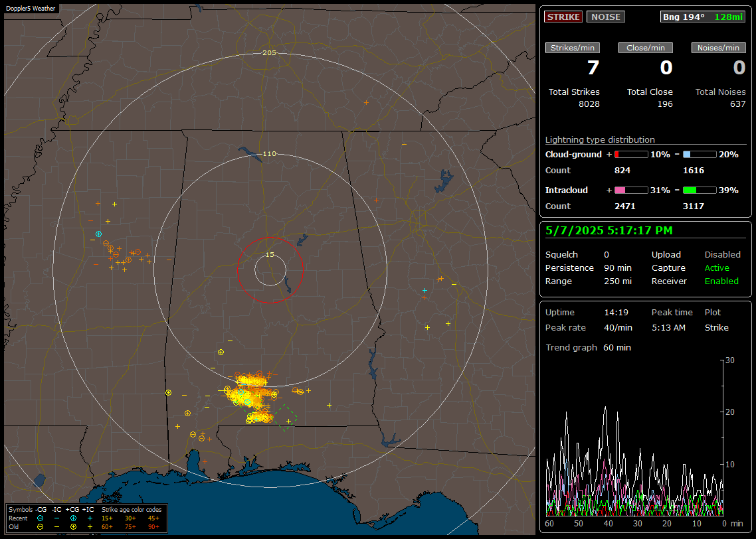Screen dimensions: 756x539
Task: Click the Receiver status Enabled
Action: click(721, 281)
